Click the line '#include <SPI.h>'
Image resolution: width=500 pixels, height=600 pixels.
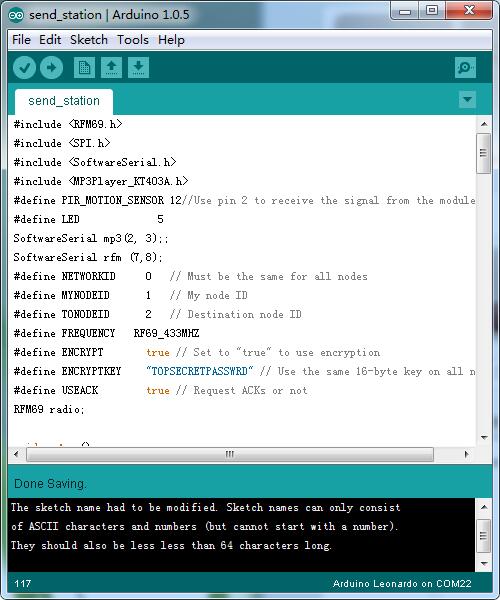[x=62, y=143]
